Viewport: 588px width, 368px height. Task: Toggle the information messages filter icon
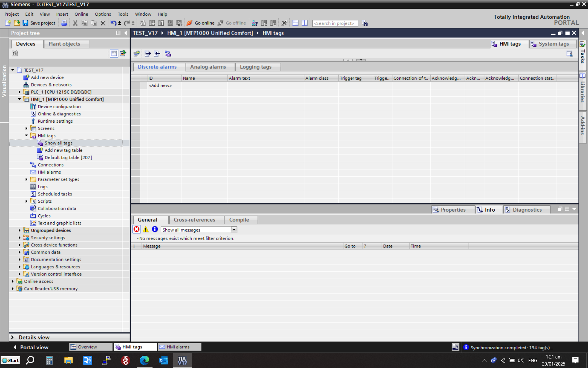point(155,229)
